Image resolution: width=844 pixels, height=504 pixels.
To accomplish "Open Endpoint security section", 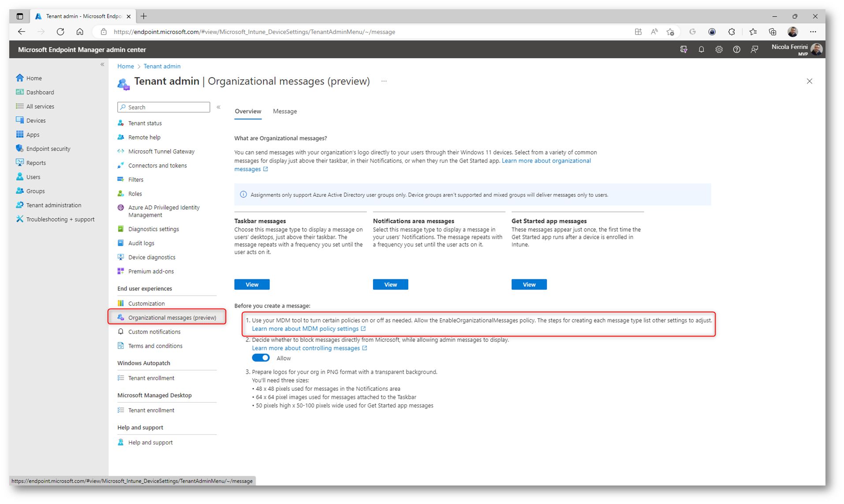I will 43,148.
